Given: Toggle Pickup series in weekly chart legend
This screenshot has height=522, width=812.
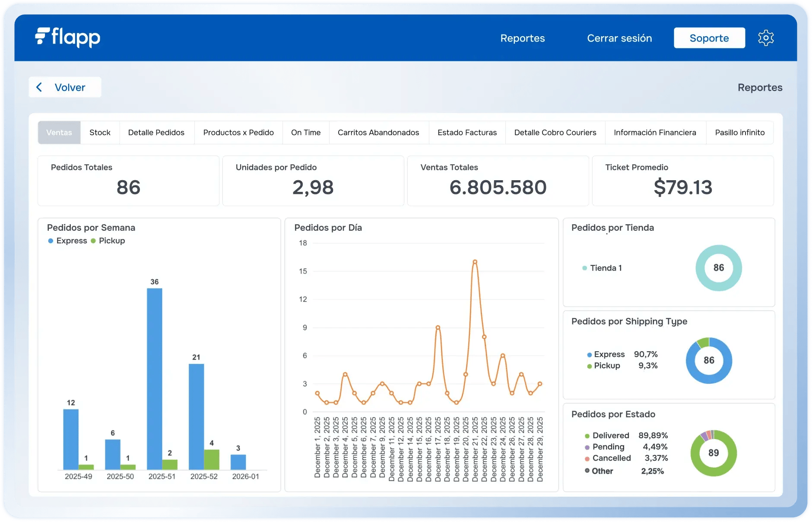Looking at the screenshot, I should pyautogui.click(x=108, y=241).
